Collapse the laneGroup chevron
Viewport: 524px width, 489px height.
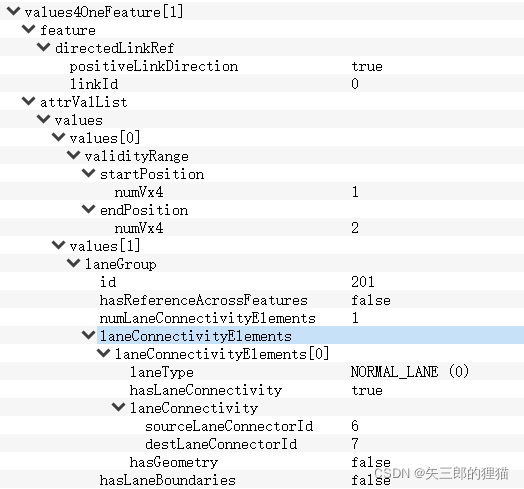[74, 263]
